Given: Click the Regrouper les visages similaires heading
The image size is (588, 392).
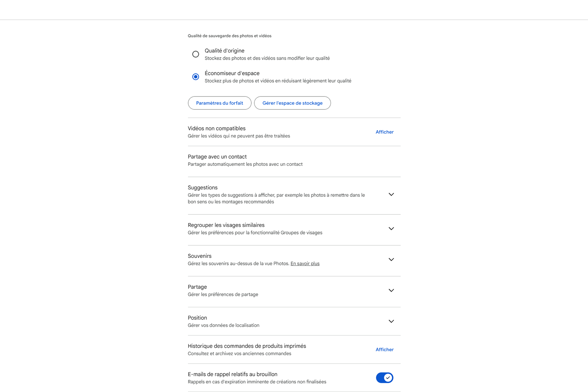Looking at the screenshot, I should tap(226, 225).
